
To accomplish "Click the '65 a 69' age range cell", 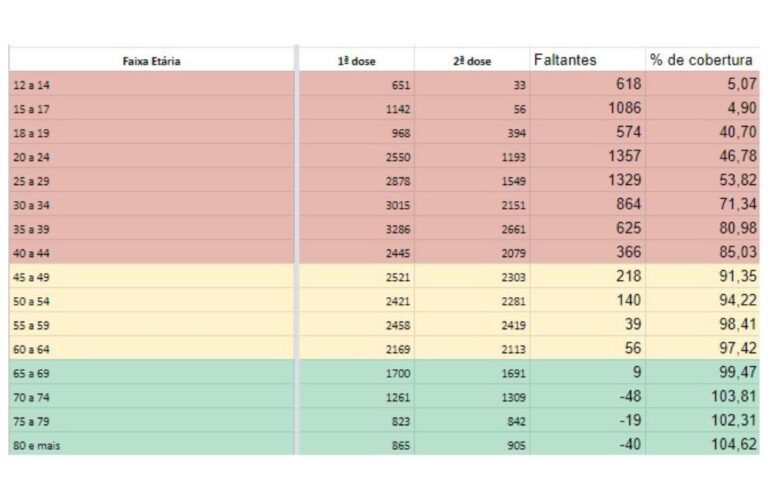I will pyautogui.click(x=30, y=373).
